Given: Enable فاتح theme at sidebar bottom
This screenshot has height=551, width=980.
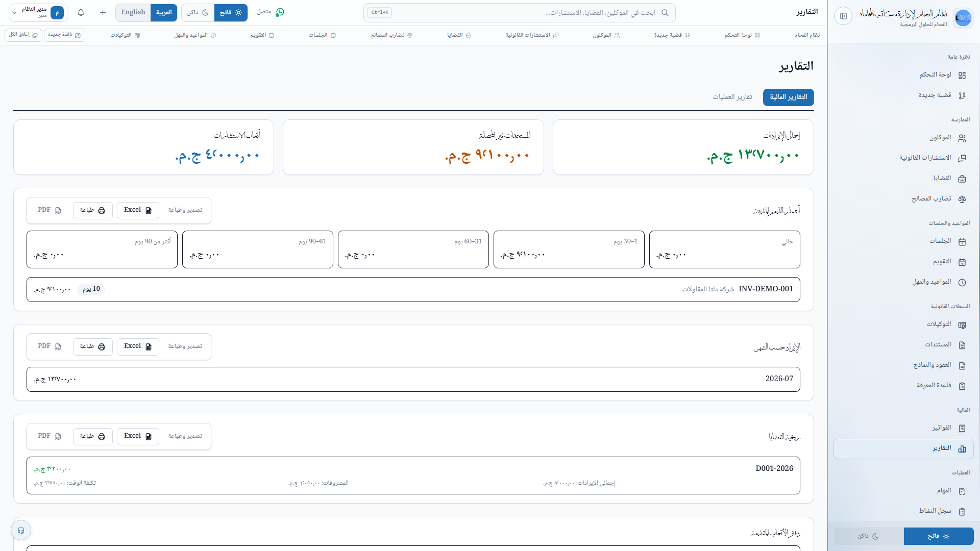Looking at the screenshot, I should (x=939, y=536).
